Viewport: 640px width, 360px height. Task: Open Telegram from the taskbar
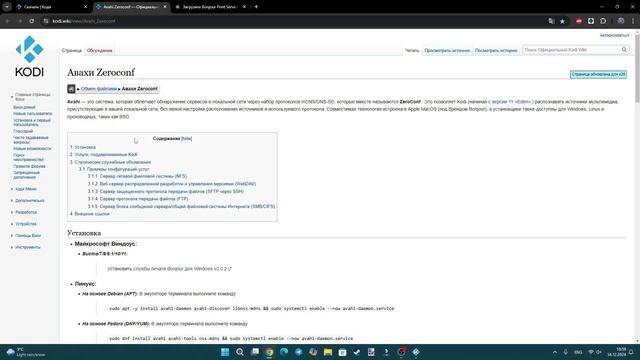click(x=298, y=352)
